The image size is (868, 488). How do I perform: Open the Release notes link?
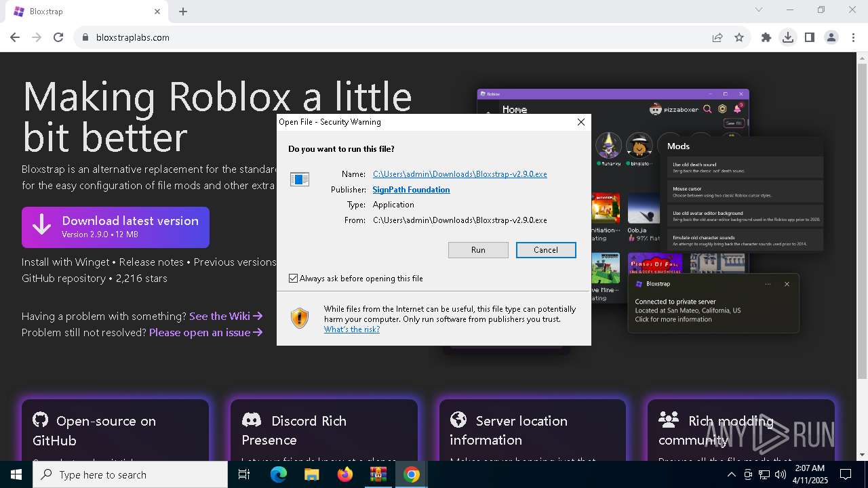click(x=151, y=262)
